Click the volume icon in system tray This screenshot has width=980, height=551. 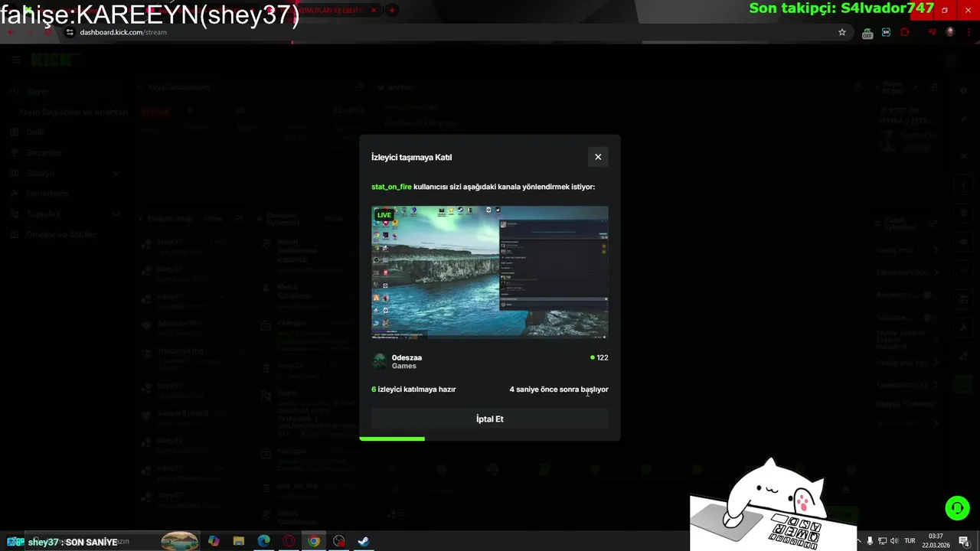click(x=894, y=541)
